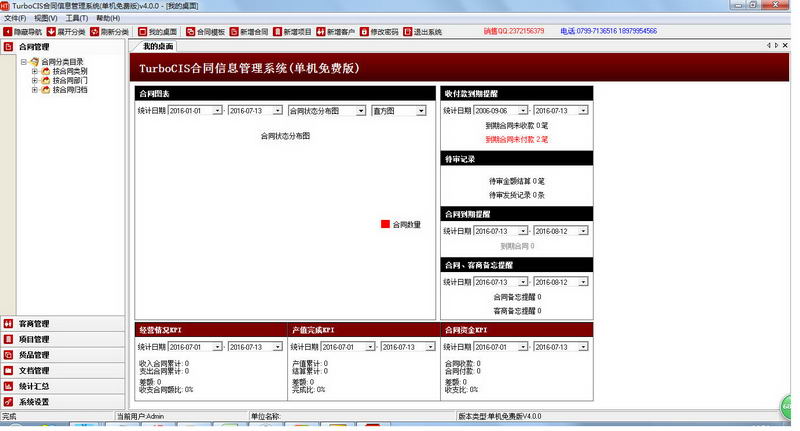Open the 合同管理 navigation panel icon
The image size is (800, 431).
click(8, 46)
